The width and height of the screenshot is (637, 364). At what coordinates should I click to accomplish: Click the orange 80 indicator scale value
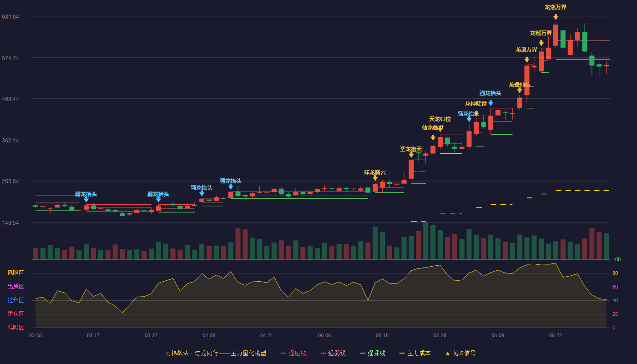tap(615, 273)
